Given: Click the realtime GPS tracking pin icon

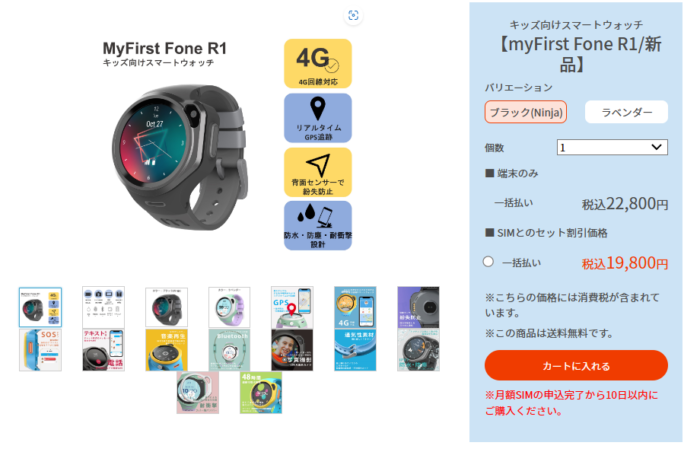Looking at the screenshot, I should point(317,109).
